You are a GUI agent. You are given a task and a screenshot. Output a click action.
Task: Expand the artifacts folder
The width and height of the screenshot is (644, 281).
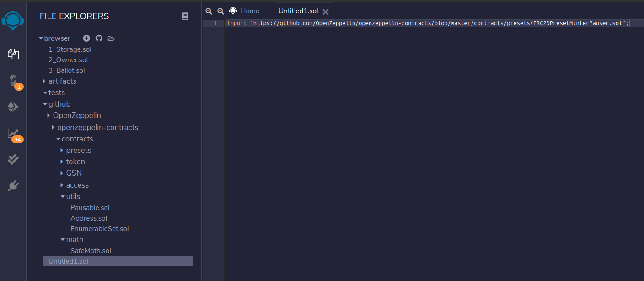pyautogui.click(x=62, y=81)
